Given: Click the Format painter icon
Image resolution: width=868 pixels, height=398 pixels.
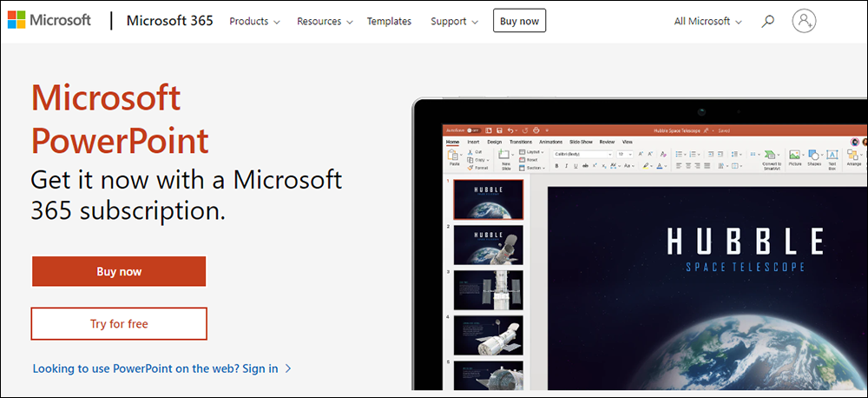Looking at the screenshot, I should (470, 168).
